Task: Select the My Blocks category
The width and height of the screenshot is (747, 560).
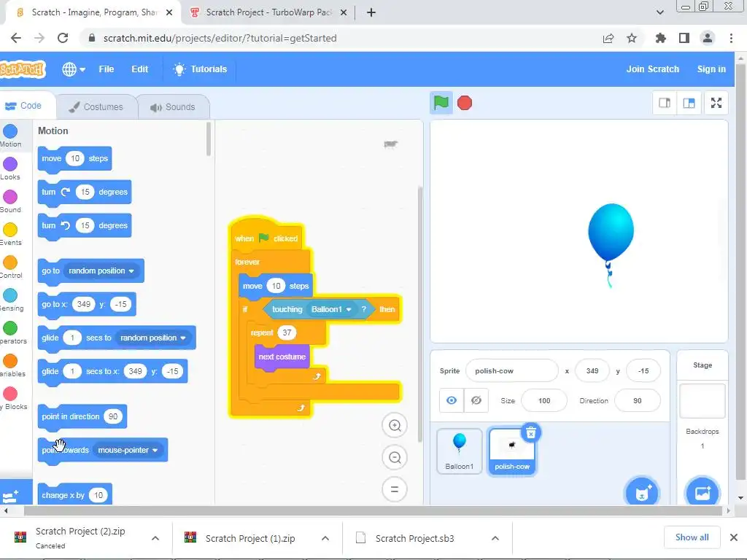Action: pos(10,399)
